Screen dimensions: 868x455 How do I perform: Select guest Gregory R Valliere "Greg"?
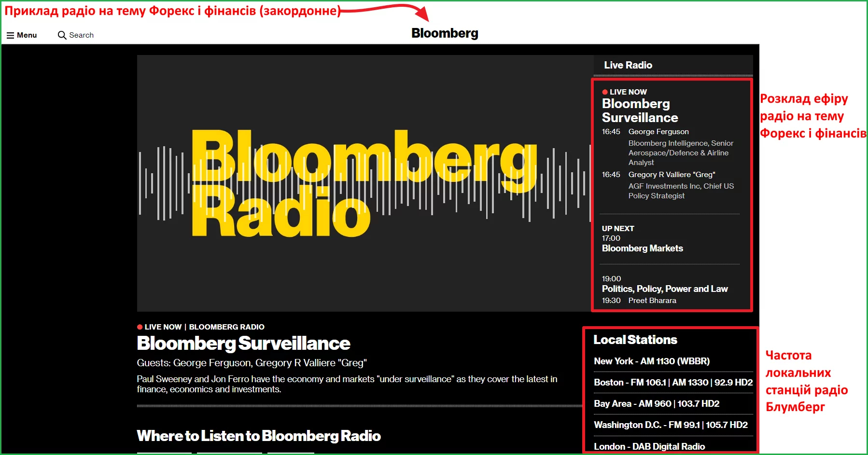coord(672,175)
